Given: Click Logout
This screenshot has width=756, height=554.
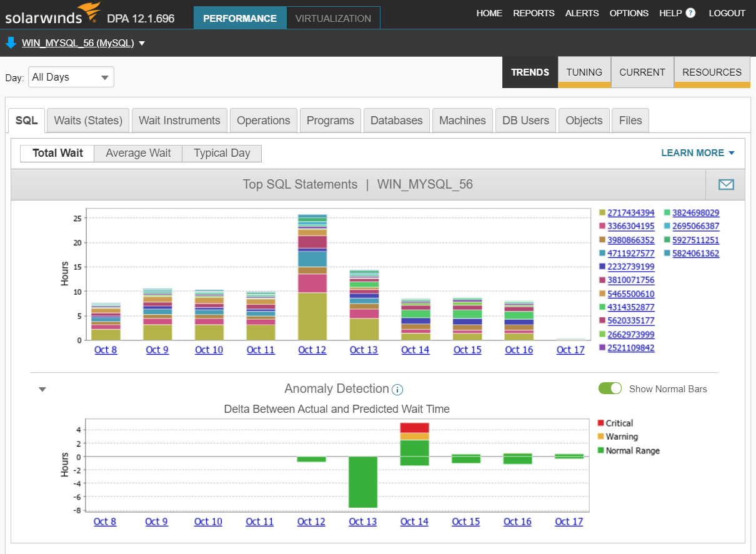Looking at the screenshot, I should [727, 13].
